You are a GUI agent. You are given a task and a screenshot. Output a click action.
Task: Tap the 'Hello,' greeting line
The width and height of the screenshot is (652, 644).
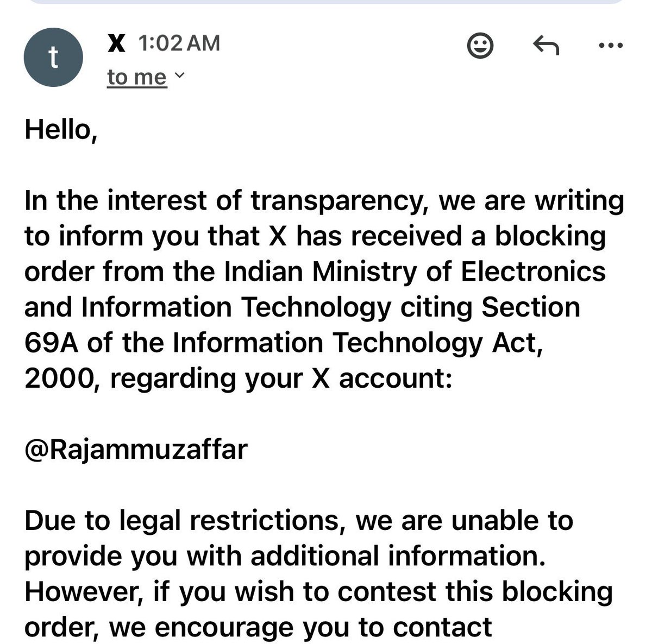coord(61,130)
